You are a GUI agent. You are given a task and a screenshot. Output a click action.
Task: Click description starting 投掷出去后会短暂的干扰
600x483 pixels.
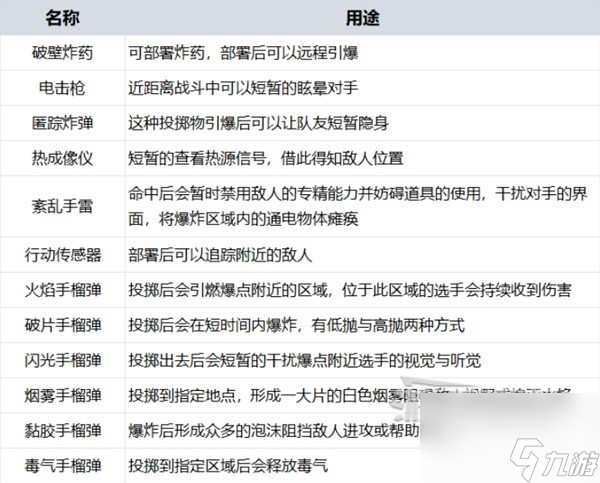pyautogui.click(x=305, y=361)
